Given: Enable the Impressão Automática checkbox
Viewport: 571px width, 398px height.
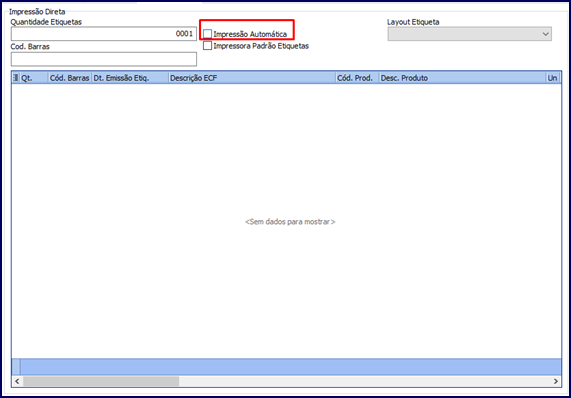Looking at the screenshot, I should pyautogui.click(x=208, y=34).
